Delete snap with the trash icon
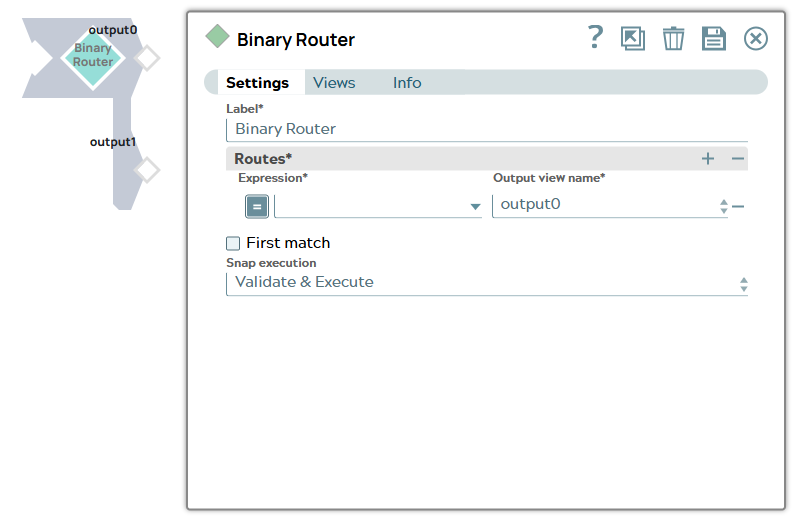Image resolution: width=794 pixels, height=520 pixels. pos(674,39)
